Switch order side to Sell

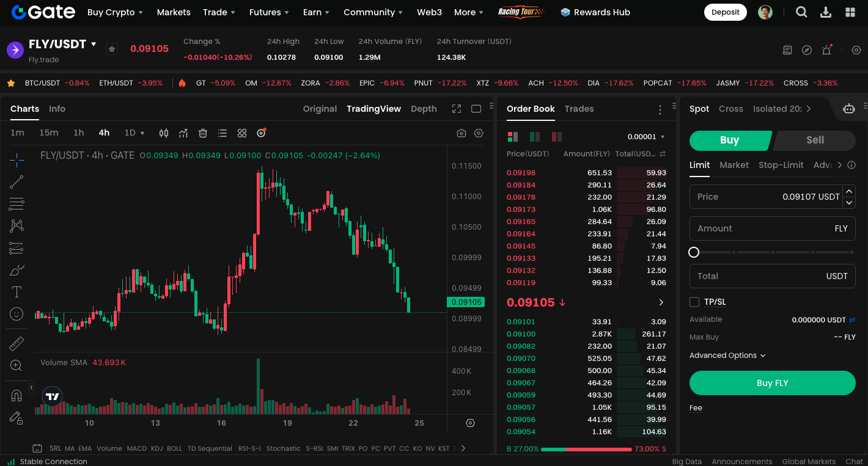coord(814,140)
